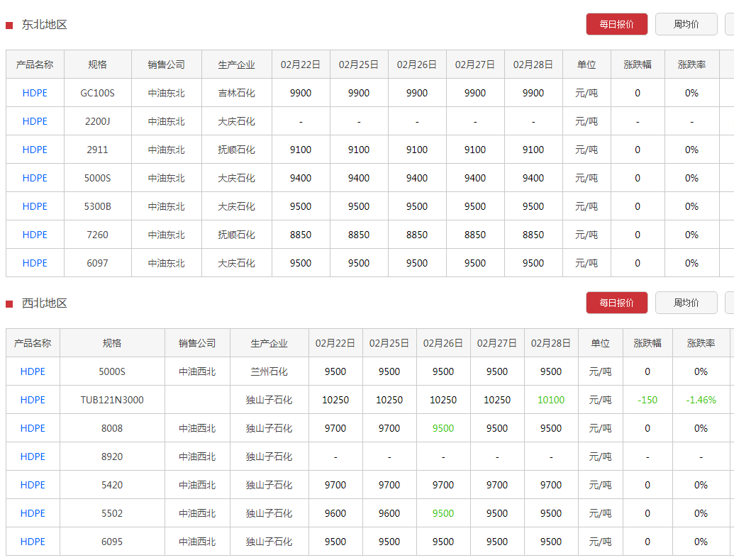The height and width of the screenshot is (560, 734).
Task: Open HDPE link in 兰州石化 row
Action: [33, 371]
